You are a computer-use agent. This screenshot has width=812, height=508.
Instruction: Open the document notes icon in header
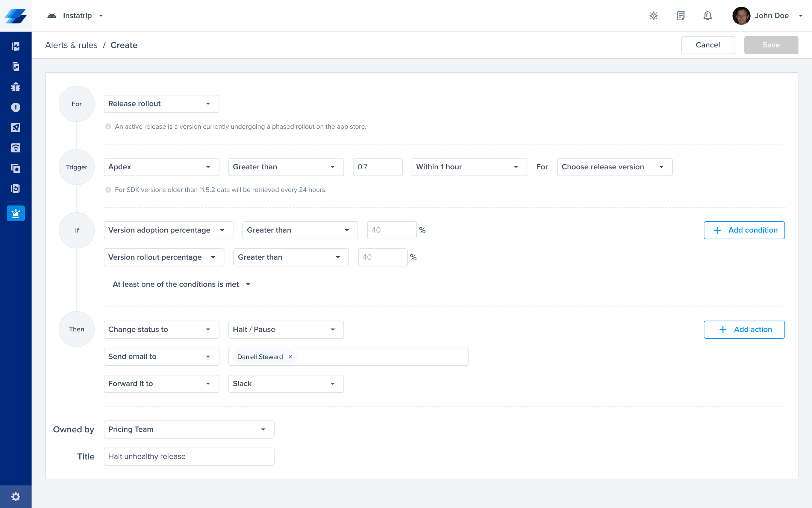pyautogui.click(x=680, y=16)
